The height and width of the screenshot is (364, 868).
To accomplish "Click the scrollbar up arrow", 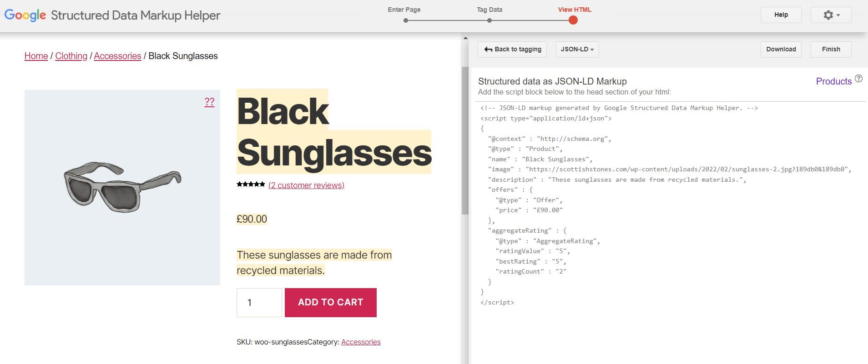I will [465, 38].
